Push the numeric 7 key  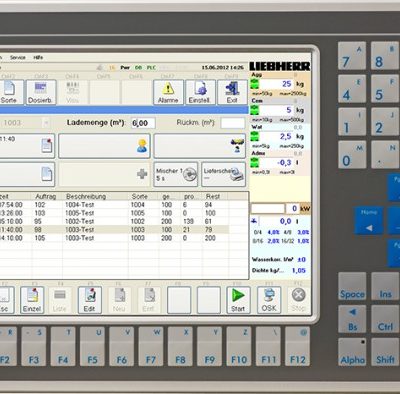click(352, 55)
